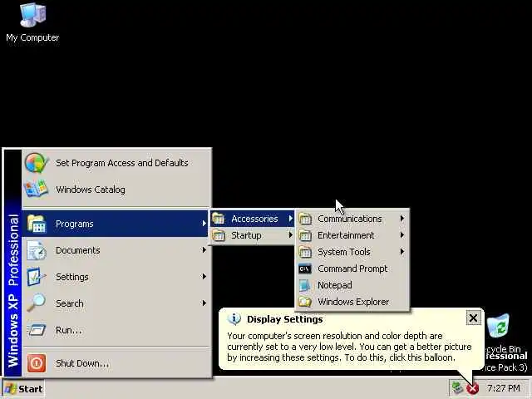Click the My Computer label text

click(32, 37)
